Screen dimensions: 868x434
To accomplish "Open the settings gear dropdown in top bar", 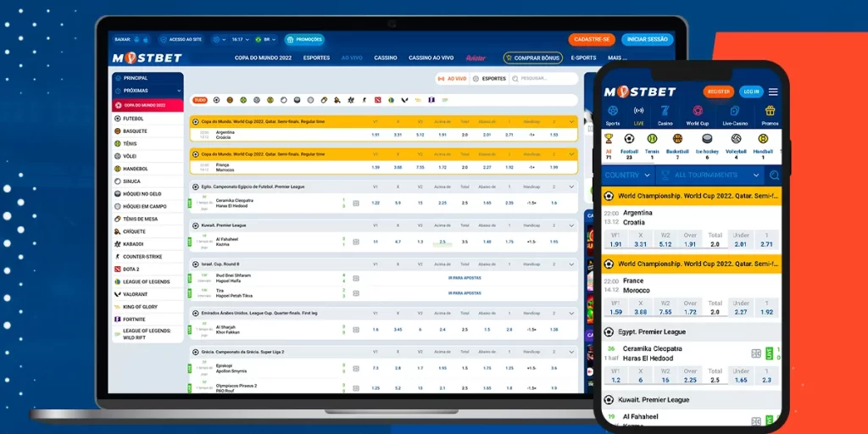I will (x=220, y=39).
